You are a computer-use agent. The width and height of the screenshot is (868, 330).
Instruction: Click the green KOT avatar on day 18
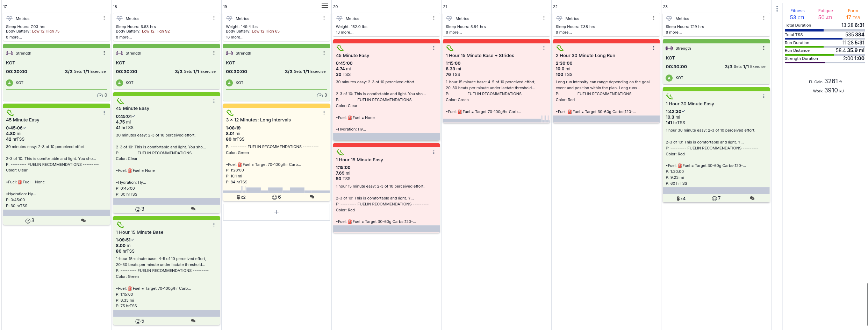120,83
